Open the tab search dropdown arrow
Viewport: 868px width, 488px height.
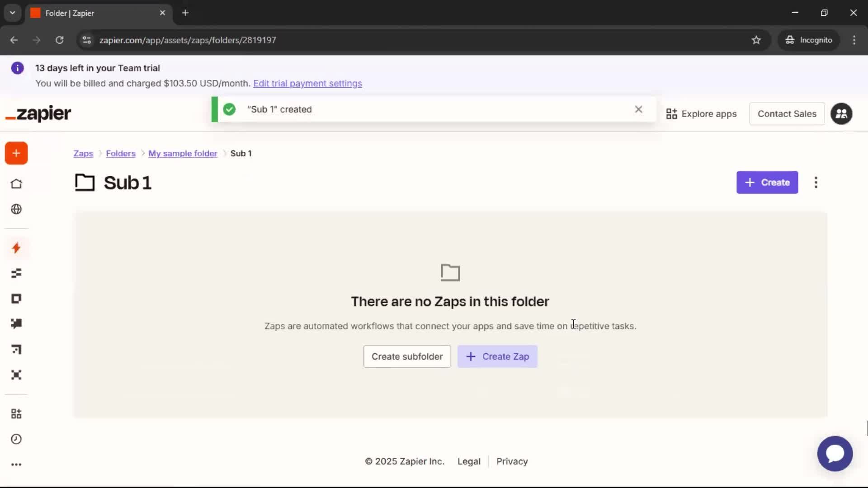point(13,13)
